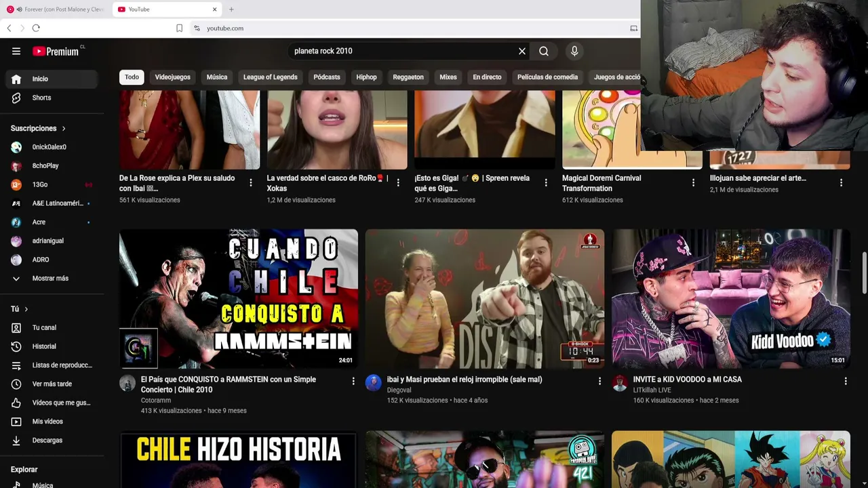Play the Cuando Chile conquistó a Rammstein thumbnail
The width and height of the screenshot is (868, 488).
(x=239, y=299)
